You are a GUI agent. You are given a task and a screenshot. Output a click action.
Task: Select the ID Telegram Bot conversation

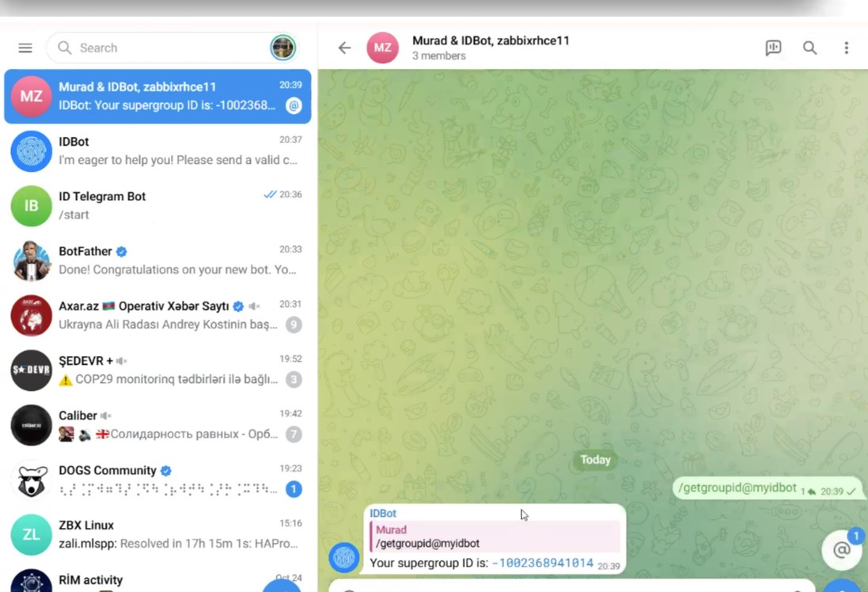[x=158, y=206]
